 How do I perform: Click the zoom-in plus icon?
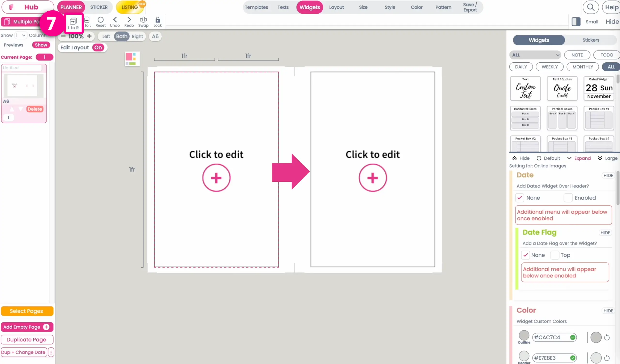click(89, 36)
